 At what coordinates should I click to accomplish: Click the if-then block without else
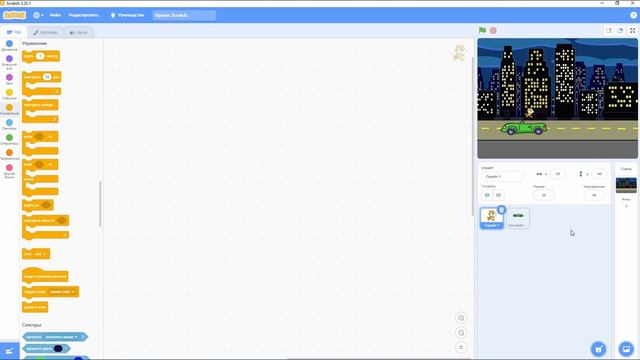point(40,143)
